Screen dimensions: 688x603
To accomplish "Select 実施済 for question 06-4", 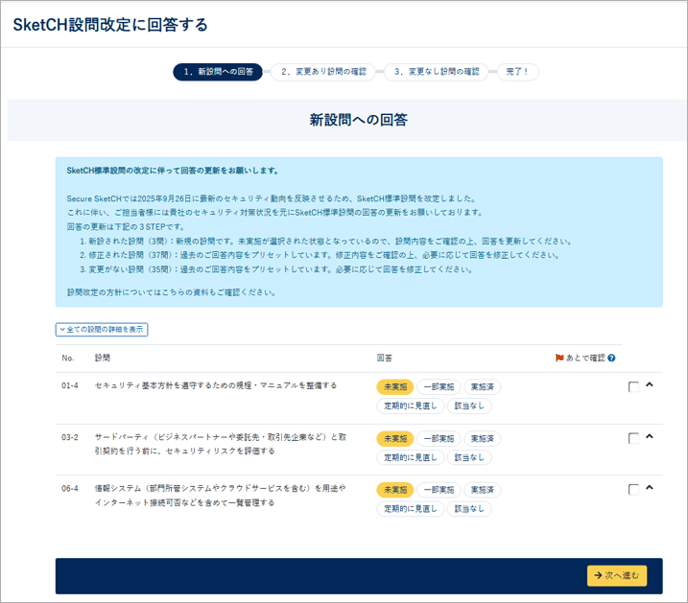I will click(x=482, y=490).
